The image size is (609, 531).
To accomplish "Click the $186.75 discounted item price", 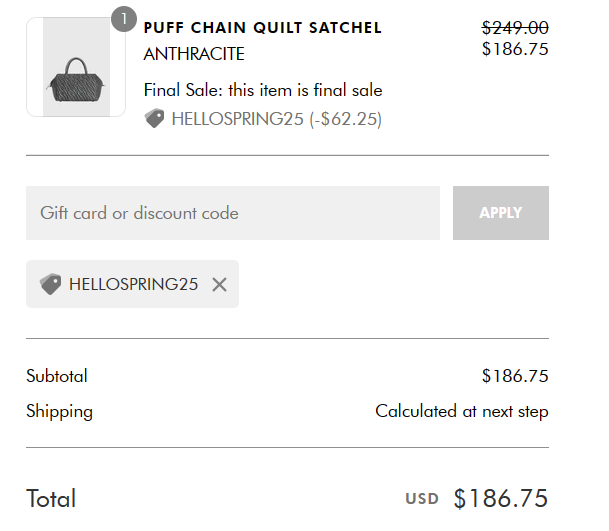I will tap(515, 49).
